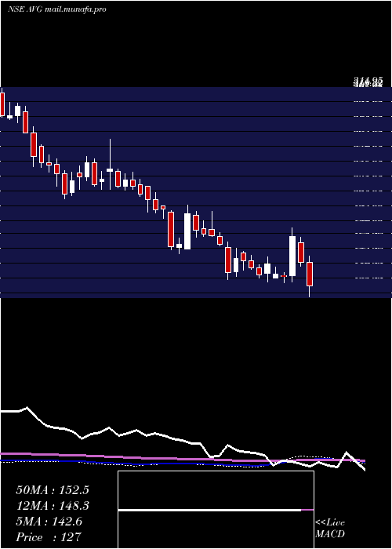This screenshot has height=549, width=392.
Task: Click the '5MA : 142.6' readout
Action: click(49, 522)
